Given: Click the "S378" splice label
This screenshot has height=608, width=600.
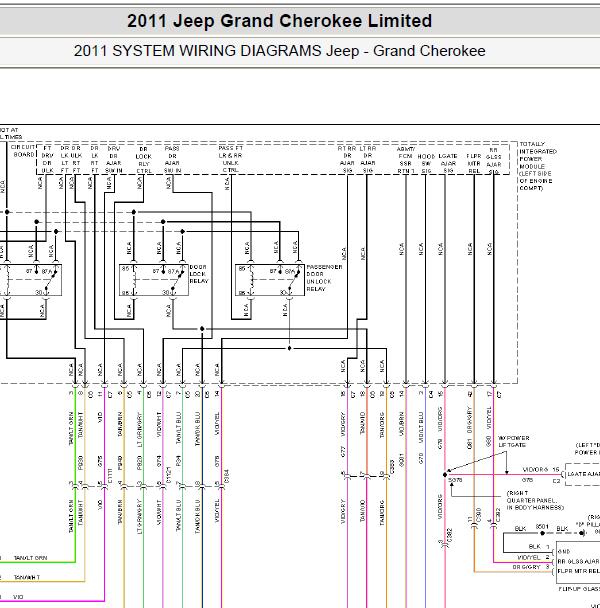Looking at the screenshot, I should [x=455, y=480].
